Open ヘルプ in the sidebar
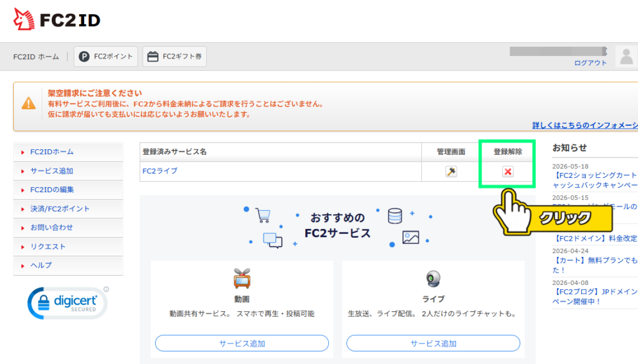Image resolution: width=638 pixels, height=364 pixels. click(68, 265)
